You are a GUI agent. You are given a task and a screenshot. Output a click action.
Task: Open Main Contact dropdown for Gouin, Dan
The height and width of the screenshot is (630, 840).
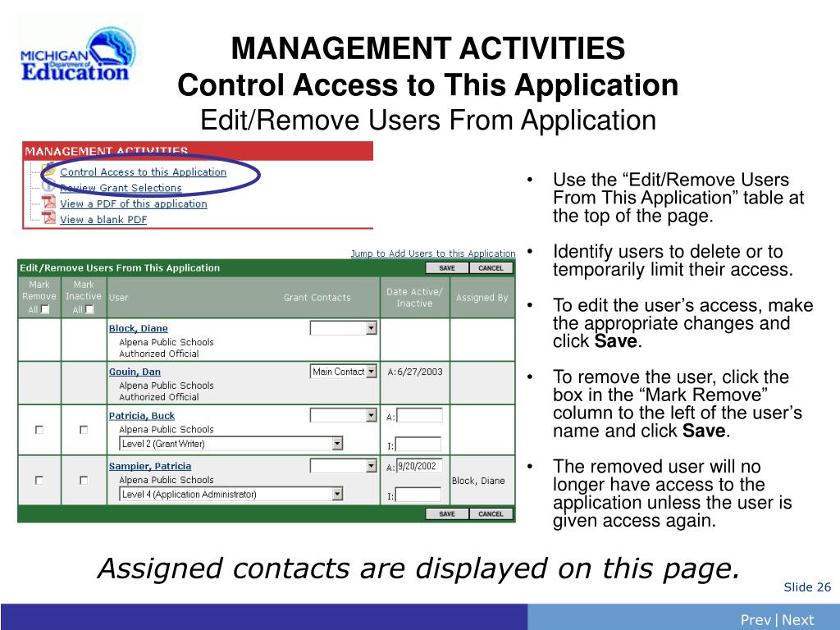click(344, 372)
